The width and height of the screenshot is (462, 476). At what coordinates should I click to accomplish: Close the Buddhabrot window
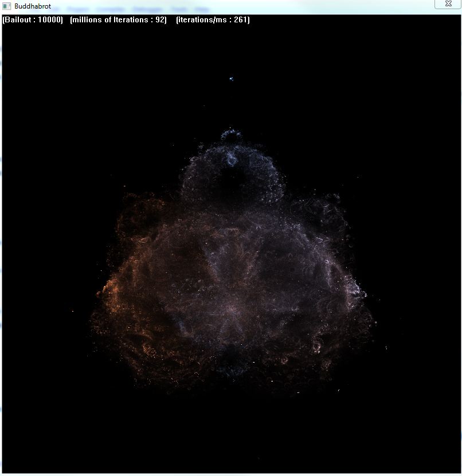[x=447, y=4]
